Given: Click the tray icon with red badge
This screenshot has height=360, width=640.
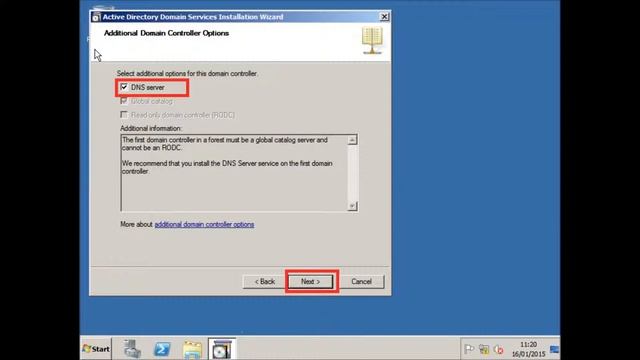Looking at the screenshot, I should click(x=498, y=349).
